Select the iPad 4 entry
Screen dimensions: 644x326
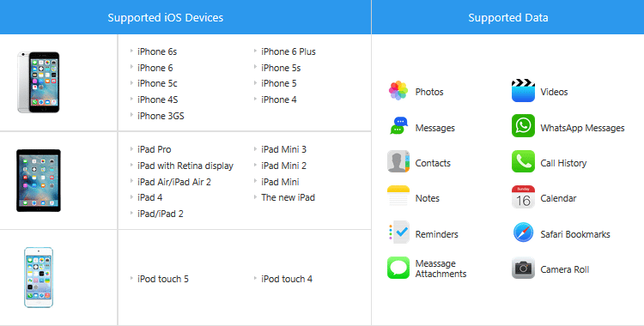click(x=150, y=197)
